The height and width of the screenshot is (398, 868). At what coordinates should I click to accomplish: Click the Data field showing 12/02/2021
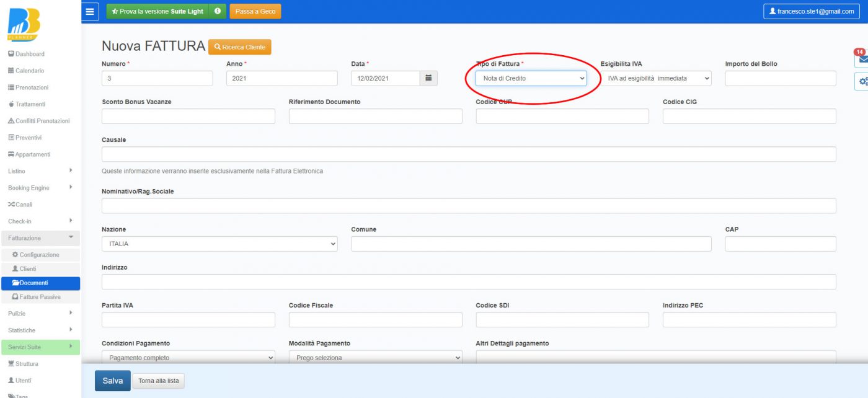[386, 78]
